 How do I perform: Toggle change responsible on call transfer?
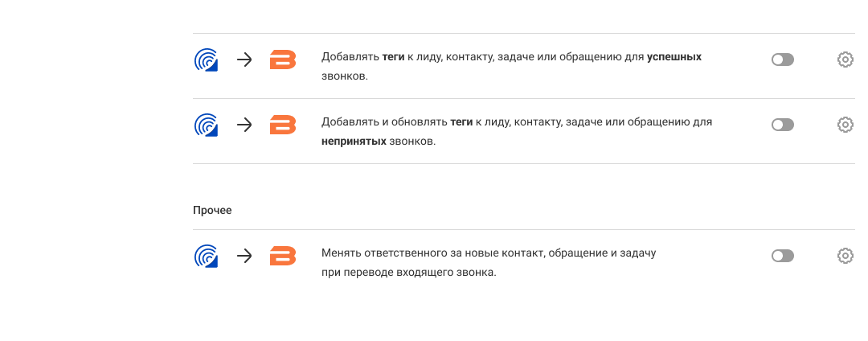click(782, 256)
